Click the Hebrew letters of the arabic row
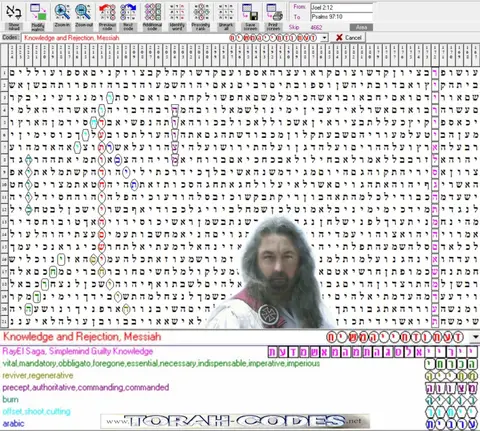Image resolution: width=480 pixels, height=431 pixels. tap(452, 424)
